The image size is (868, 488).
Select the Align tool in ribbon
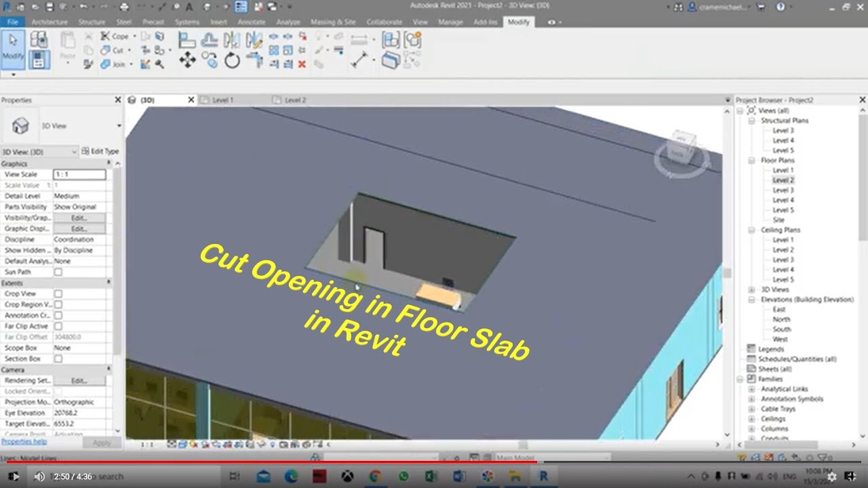(x=187, y=40)
